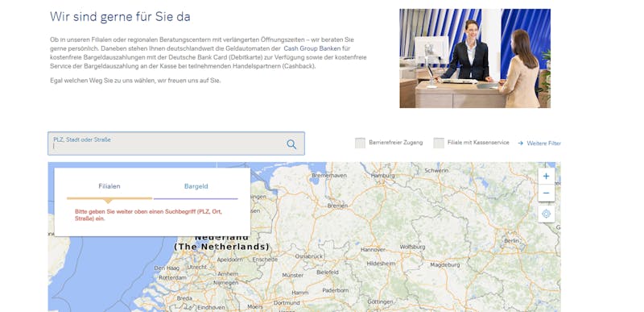Image resolution: width=644 pixels, height=312 pixels.
Task: Tick the Filiale mit Kassenservice checkbox
Action: click(439, 143)
